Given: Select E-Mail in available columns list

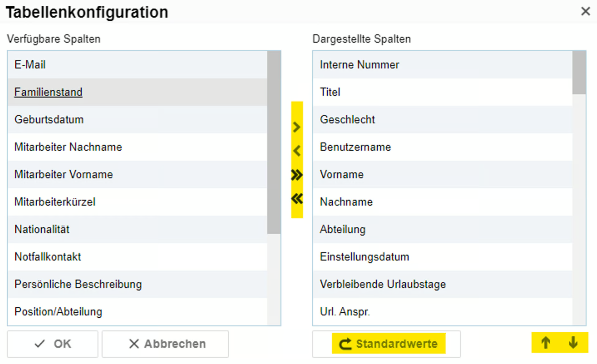Looking at the screenshot, I should point(30,65).
